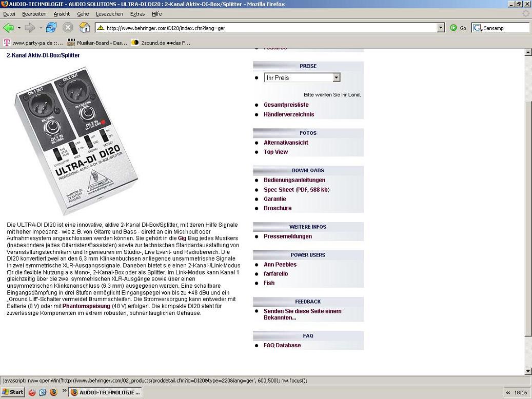The image size is (532, 399).
Task: Open the www.party-pa.de bookmark
Action: tap(33, 43)
